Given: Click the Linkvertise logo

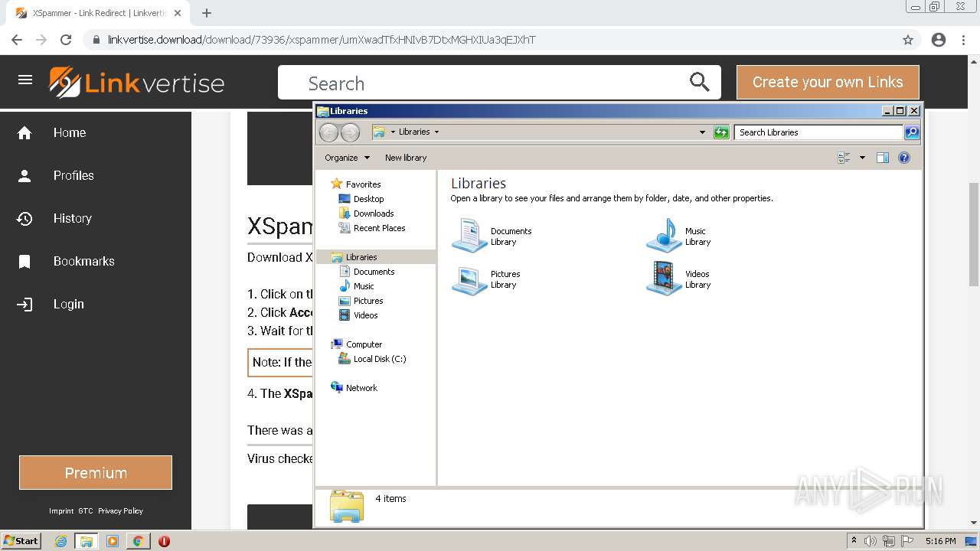Looking at the screenshot, I should tap(137, 83).
